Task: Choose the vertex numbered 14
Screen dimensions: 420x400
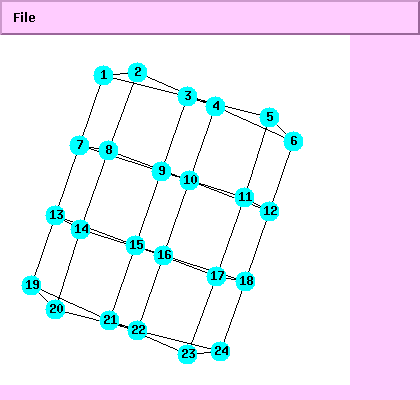Action: (x=81, y=229)
